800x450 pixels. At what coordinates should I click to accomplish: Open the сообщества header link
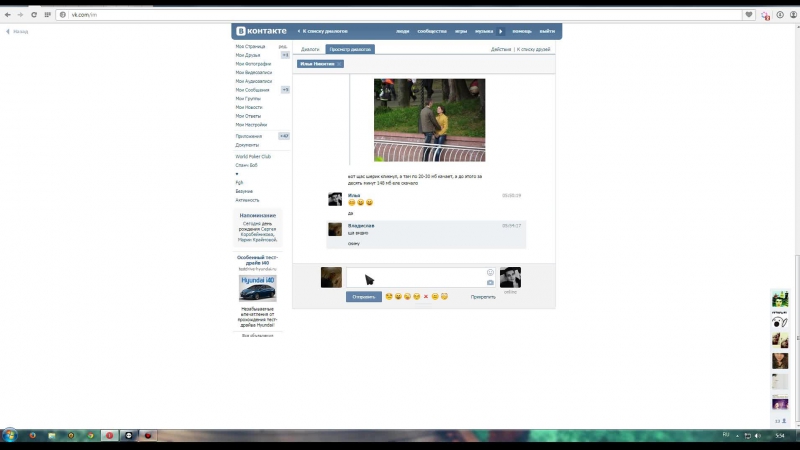(432, 31)
